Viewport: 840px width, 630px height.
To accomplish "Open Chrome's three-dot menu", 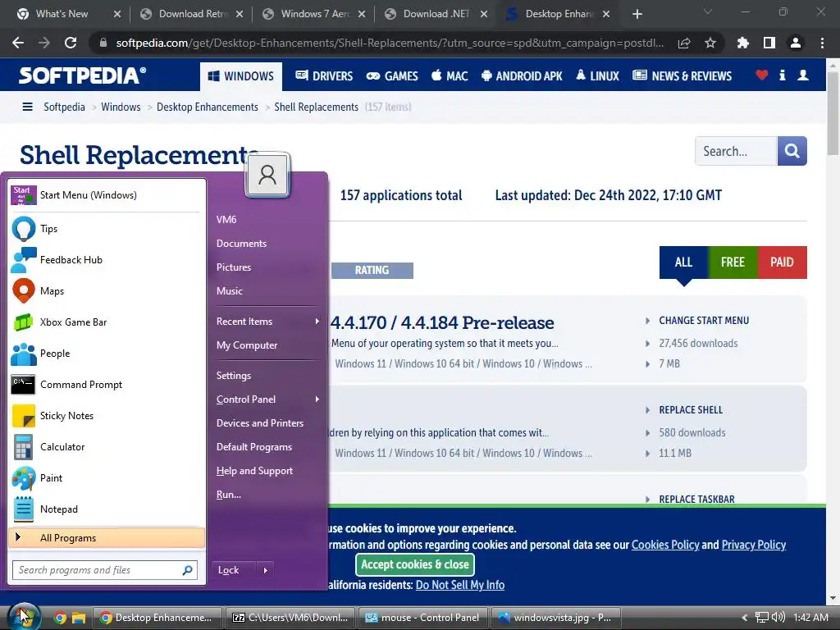I will point(822,43).
